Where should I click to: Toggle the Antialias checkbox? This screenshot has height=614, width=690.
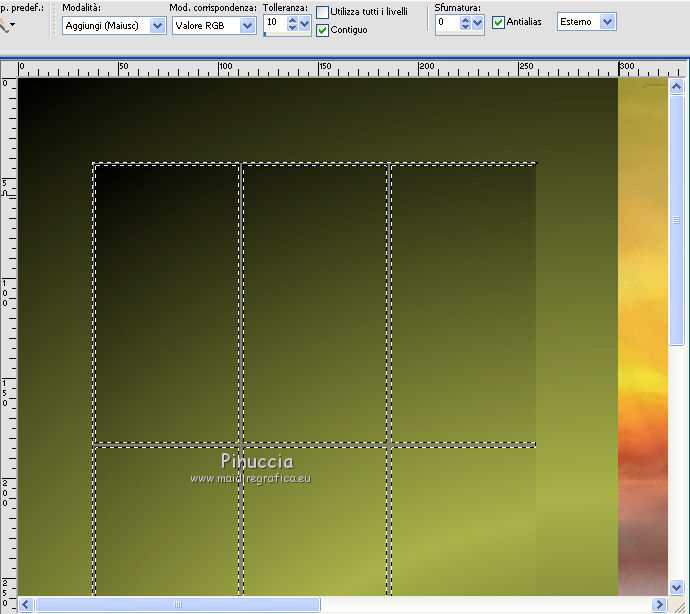(498, 21)
